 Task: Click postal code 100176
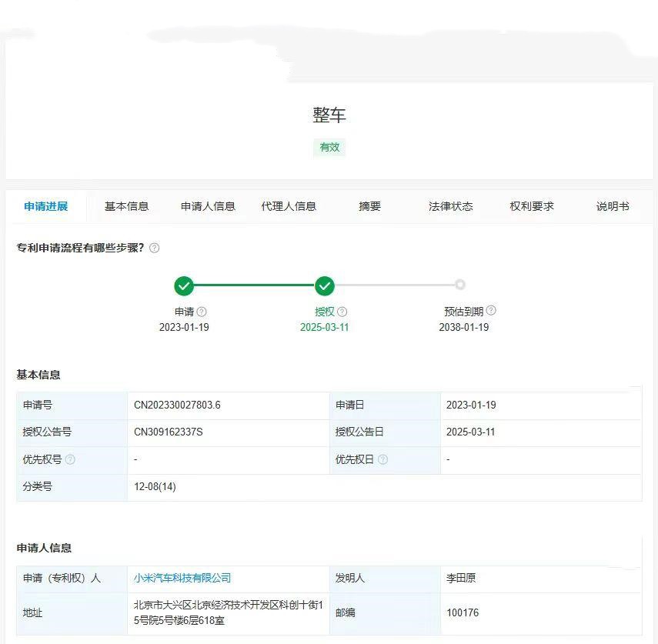coord(463,613)
